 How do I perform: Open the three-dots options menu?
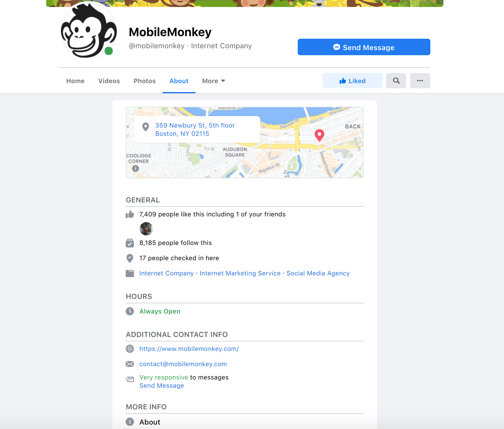pyautogui.click(x=420, y=81)
